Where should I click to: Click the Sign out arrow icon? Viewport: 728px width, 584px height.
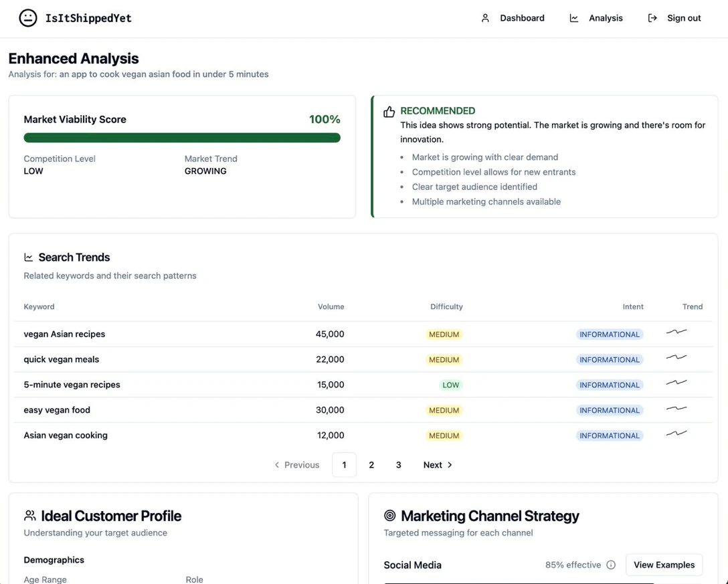click(x=652, y=18)
